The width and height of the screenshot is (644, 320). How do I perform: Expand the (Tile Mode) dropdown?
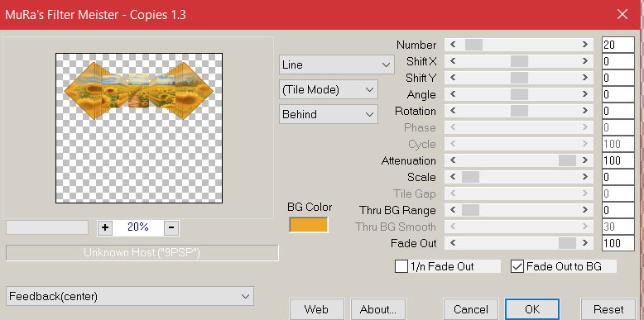pyautogui.click(x=328, y=90)
